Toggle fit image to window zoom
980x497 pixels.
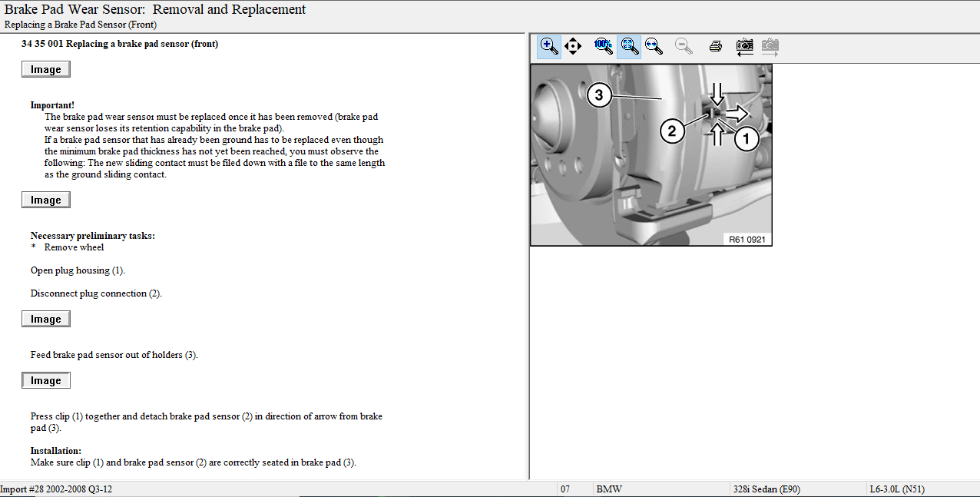[629, 47]
